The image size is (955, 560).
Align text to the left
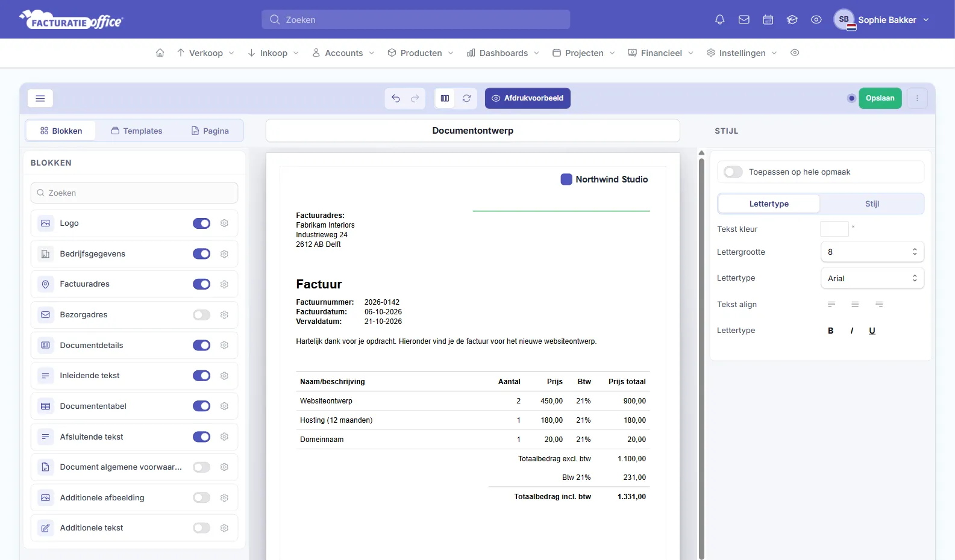831,305
